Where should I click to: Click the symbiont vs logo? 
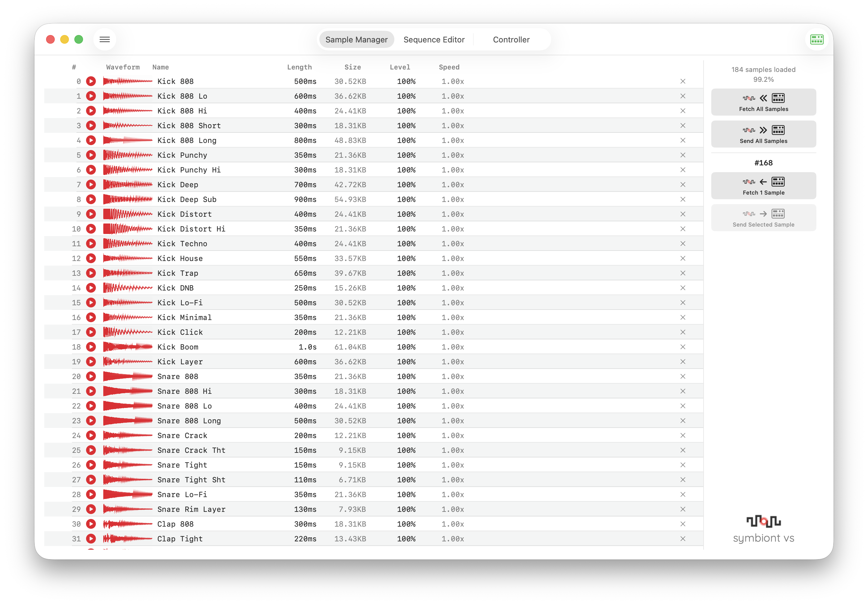[763, 529]
